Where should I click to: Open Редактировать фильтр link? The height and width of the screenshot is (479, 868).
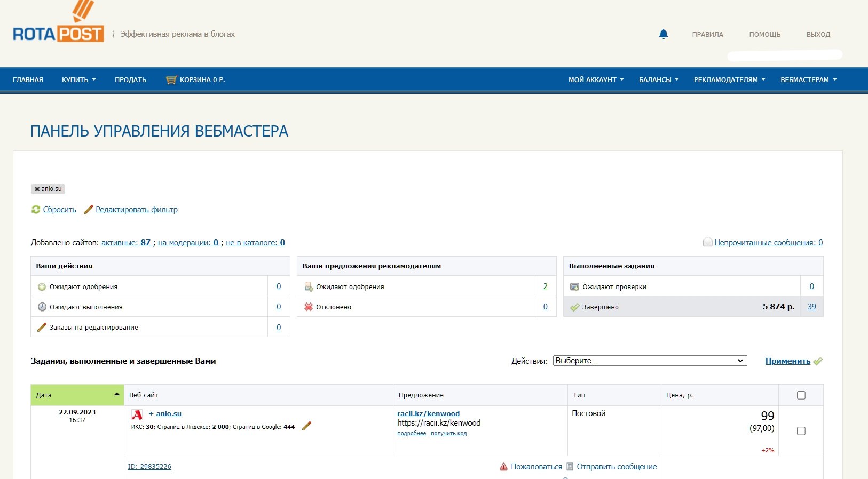(136, 210)
